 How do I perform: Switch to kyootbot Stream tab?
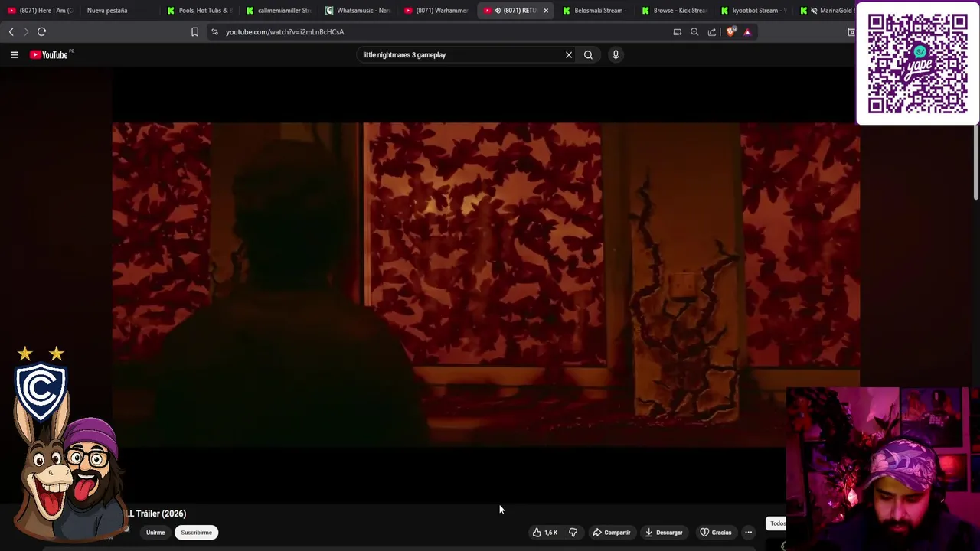pyautogui.click(x=753, y=11)
